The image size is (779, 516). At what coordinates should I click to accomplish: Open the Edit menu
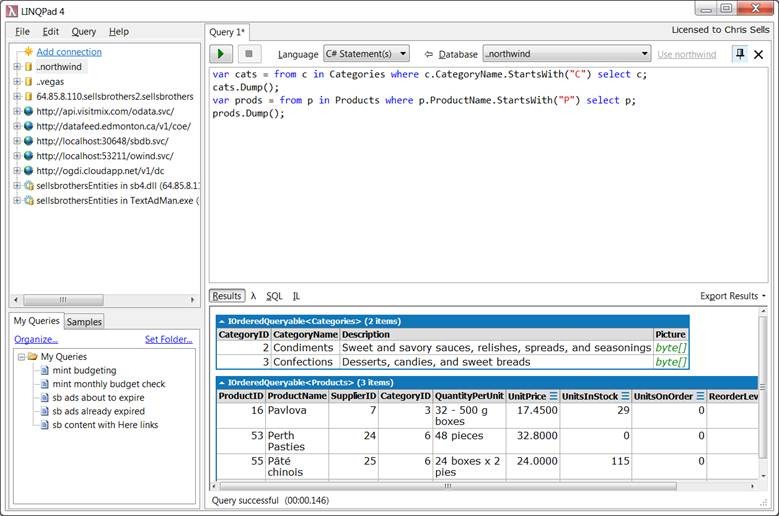[51, 32]
